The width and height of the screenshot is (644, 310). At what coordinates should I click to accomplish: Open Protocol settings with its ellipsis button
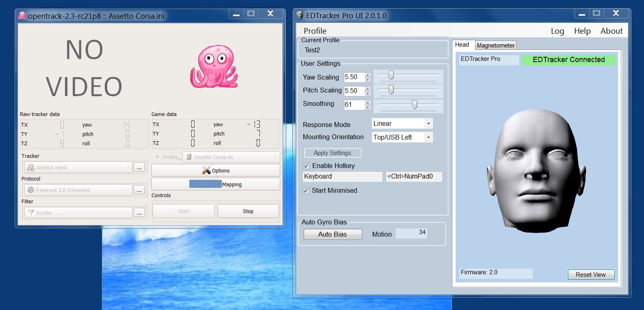pos(139,190)
